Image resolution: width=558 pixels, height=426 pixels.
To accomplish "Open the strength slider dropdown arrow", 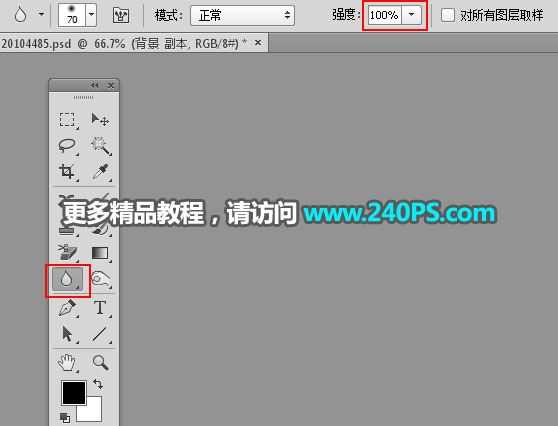I will [x=412, y=15].
